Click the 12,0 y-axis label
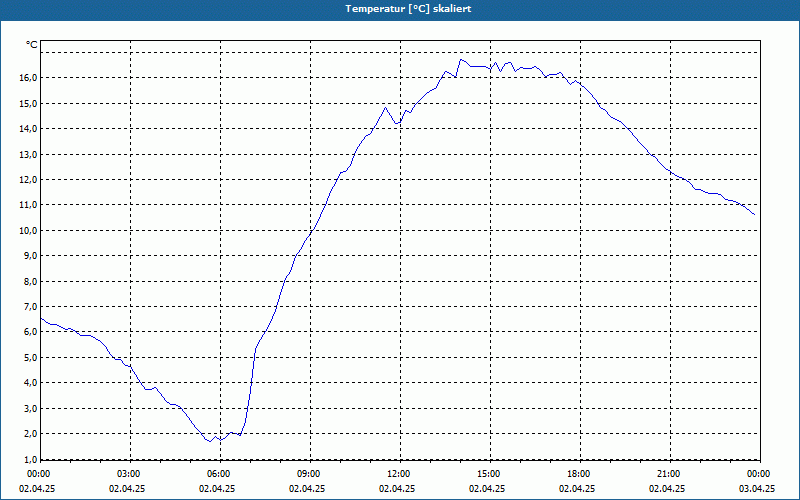 28,180
